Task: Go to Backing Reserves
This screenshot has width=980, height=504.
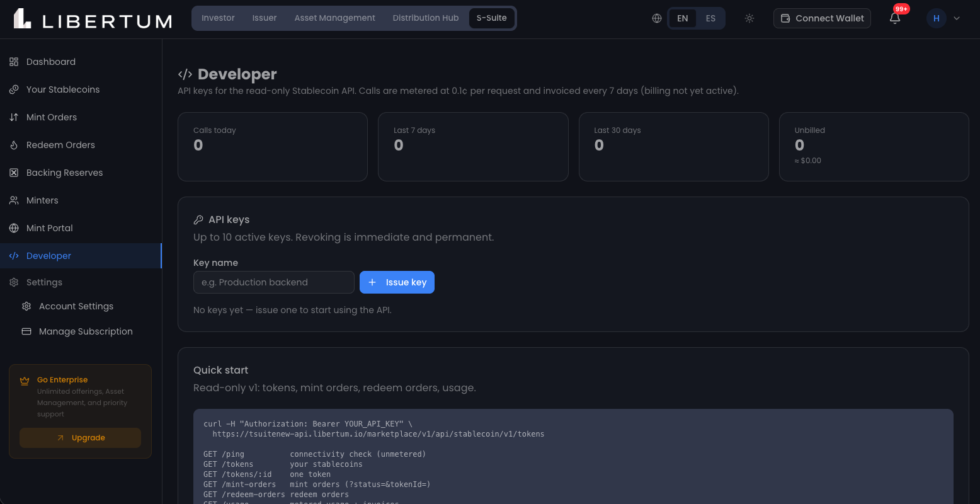Action: (x=81, y=173)
